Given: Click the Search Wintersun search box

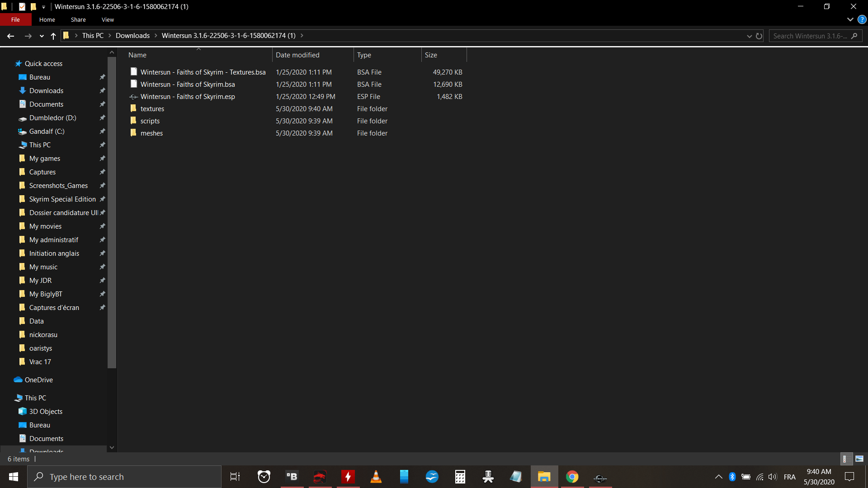Looking at the screenshot, I should (815, 36).
